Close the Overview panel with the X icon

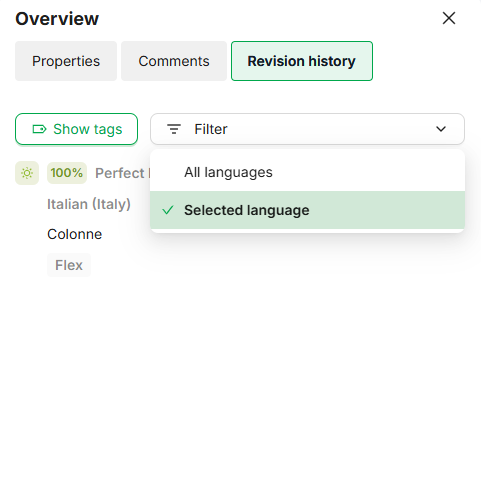pyautogui.click(x=449, y=18)
